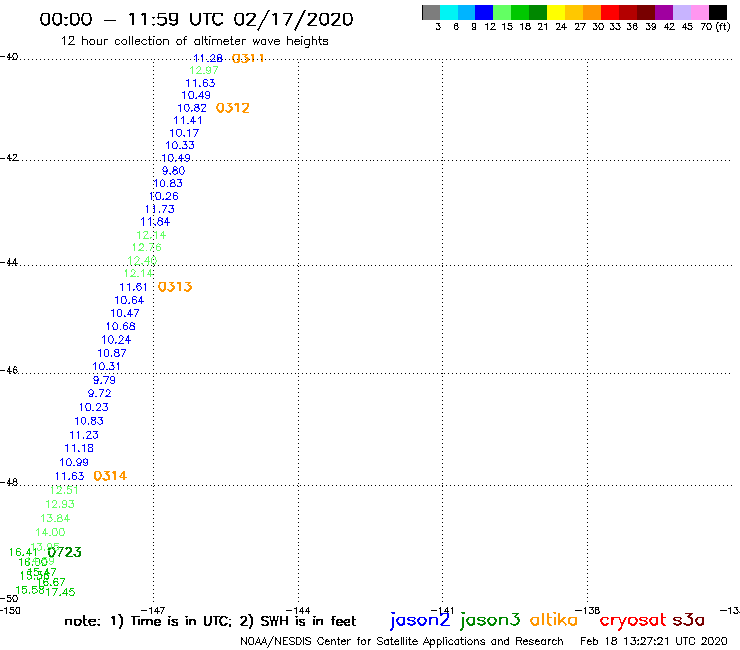The width and height of the screenshot is (740, 650).
Task: Click the wave height value 10.24
Action: click(x=116, y=340)
